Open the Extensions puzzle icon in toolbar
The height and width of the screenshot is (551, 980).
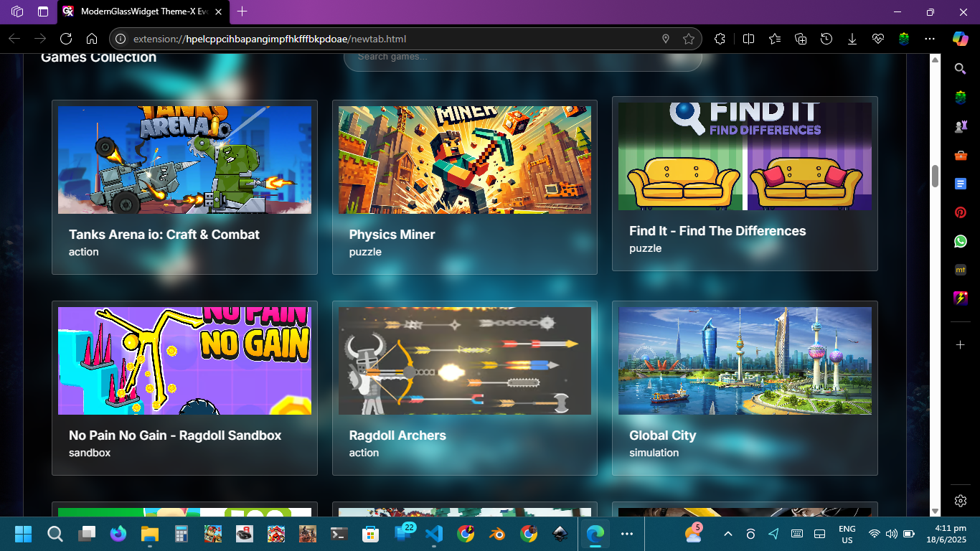coord(720,39)
